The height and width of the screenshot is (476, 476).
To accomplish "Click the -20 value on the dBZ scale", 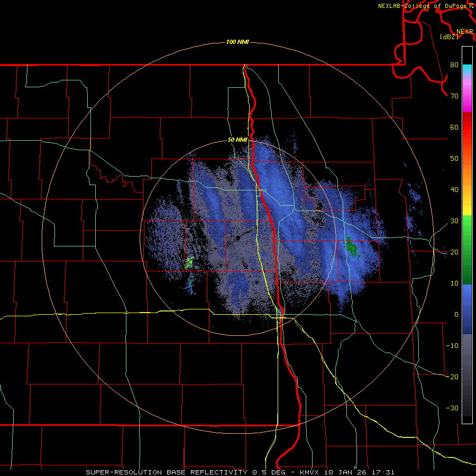I will [x=452, y=377].
